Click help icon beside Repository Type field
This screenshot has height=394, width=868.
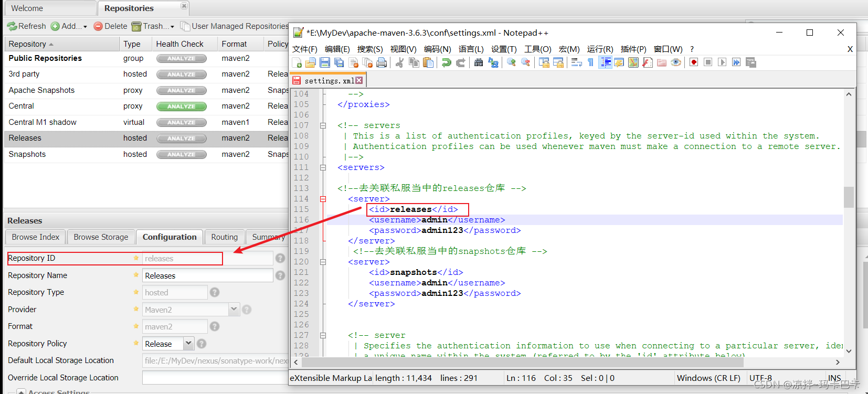(215, 292)
